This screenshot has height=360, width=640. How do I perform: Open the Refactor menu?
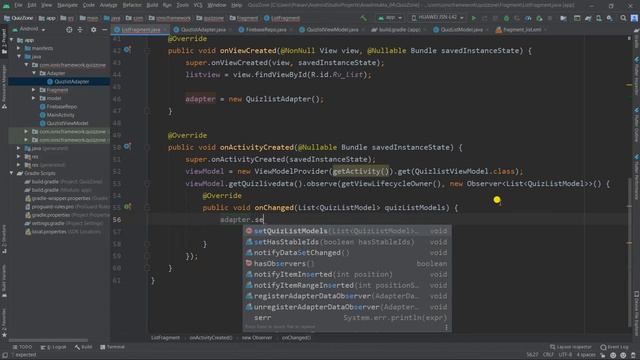(x=132, y=5)
